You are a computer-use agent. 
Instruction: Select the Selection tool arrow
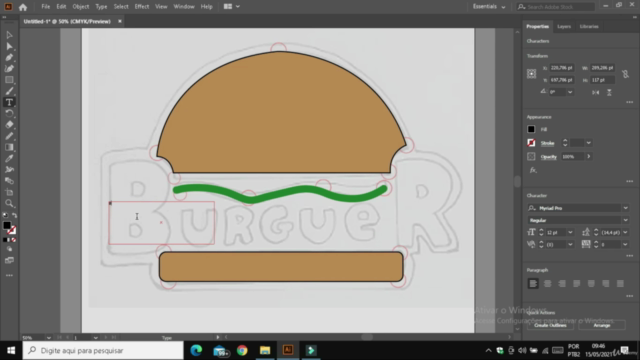point(9,35)
